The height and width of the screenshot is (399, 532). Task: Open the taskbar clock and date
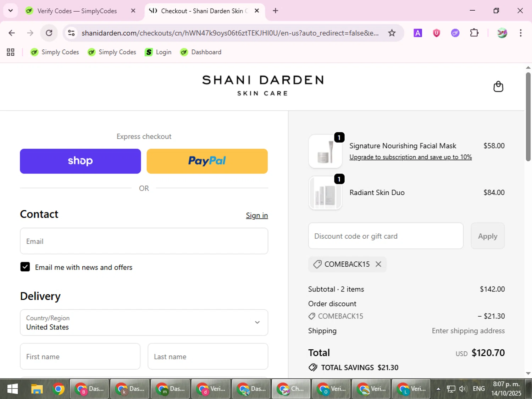(x=506, y=389)
